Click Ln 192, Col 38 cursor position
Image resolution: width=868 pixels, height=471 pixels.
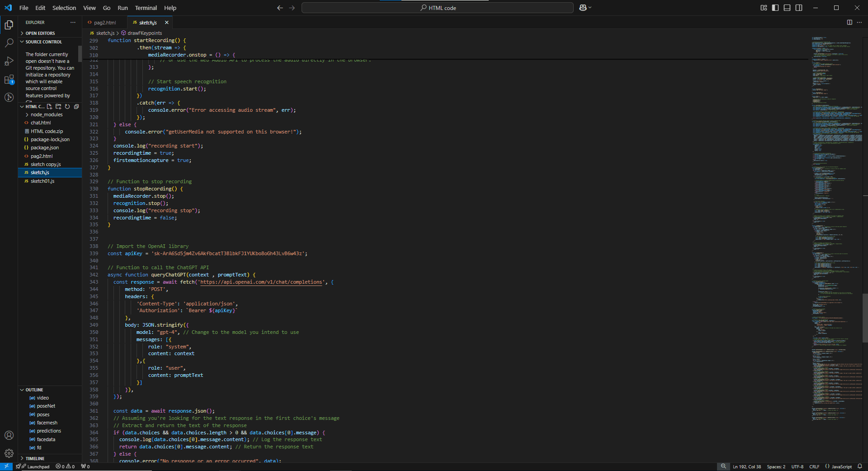(747, 466)
